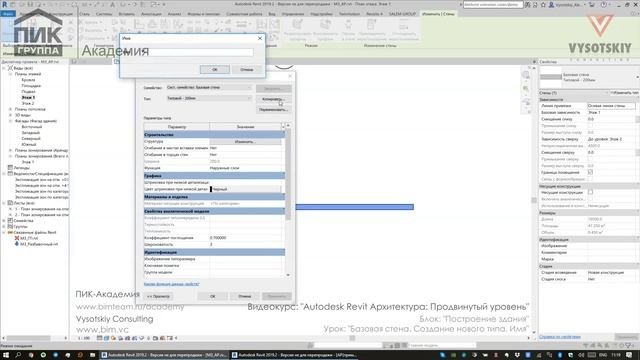Click the red X icon of M3_ГП.rvt link
The height and width of the screenshot is (360, 640).
tap(17, 238)
